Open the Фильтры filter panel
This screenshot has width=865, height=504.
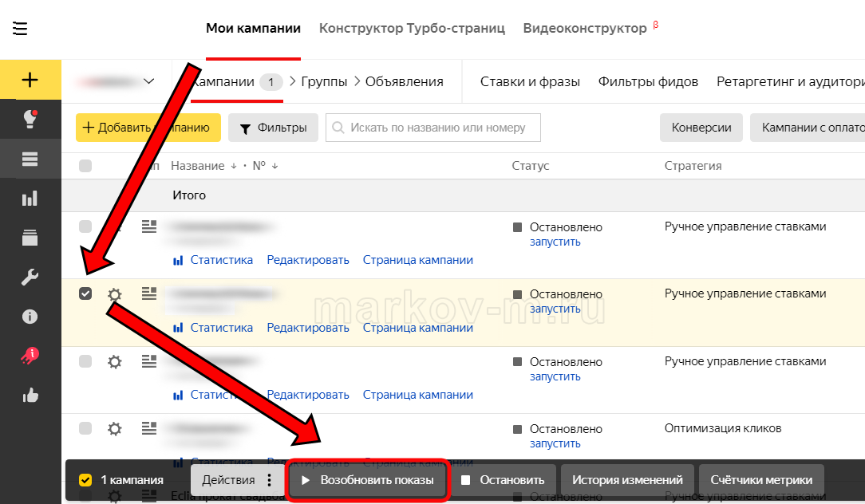tap(273, 128)
